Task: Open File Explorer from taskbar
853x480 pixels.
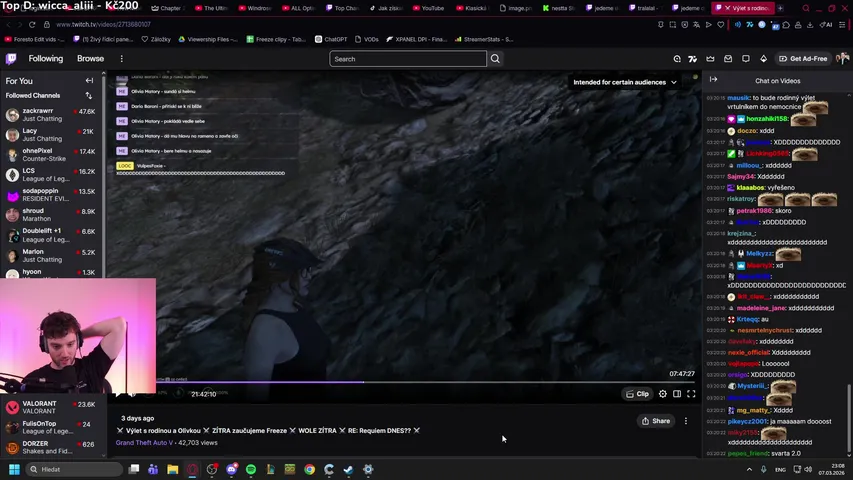Action: click(172, 469)
